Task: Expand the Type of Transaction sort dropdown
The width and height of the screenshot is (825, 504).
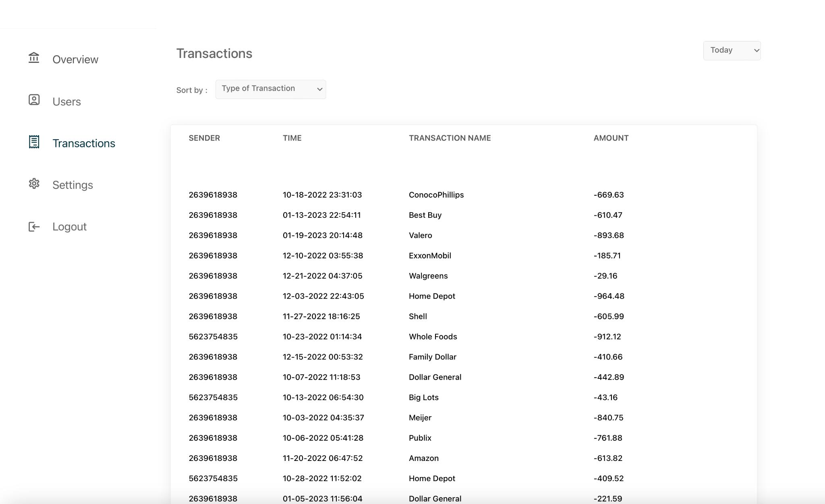Action: [270, 89]
